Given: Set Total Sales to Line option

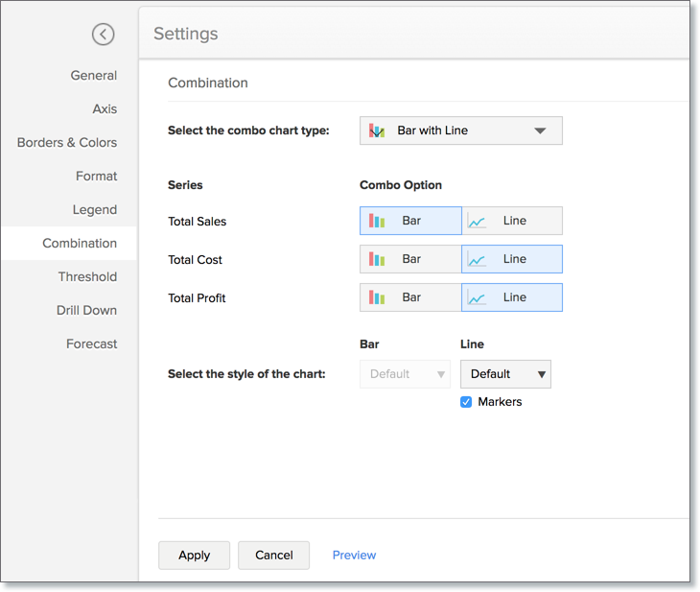Looking at the screenshot, I should click(512, 221).
